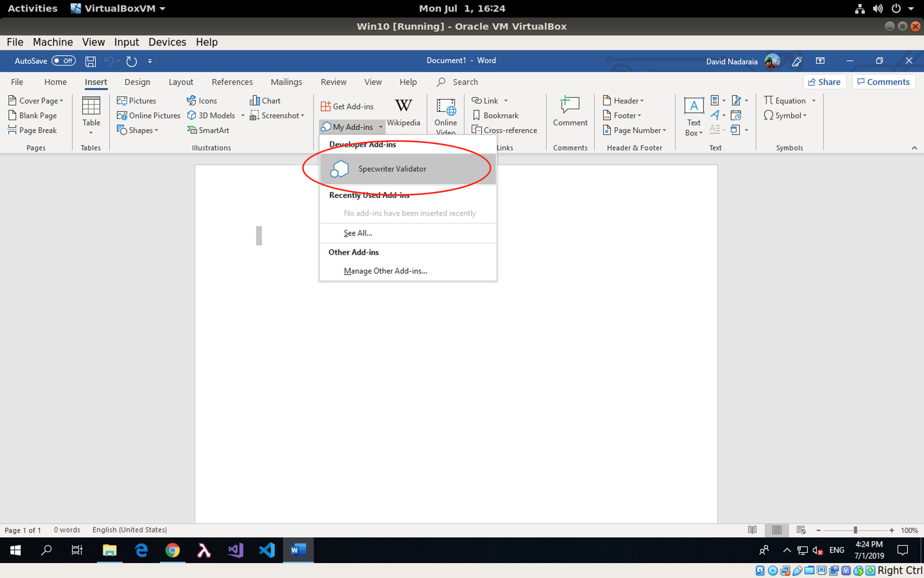Insert a SmartArt graphic
Image resolution: width=924 pixels, height=578 pixels.
[208, 130]
